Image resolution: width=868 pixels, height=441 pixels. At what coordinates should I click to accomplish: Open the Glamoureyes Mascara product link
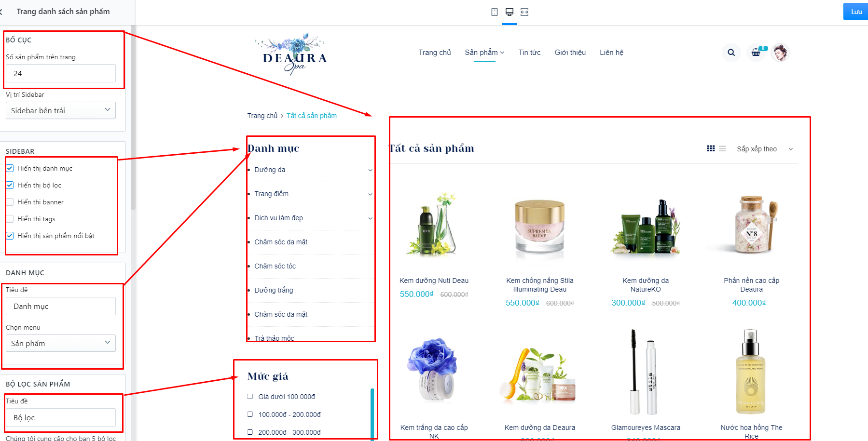[x=646, y=428]
